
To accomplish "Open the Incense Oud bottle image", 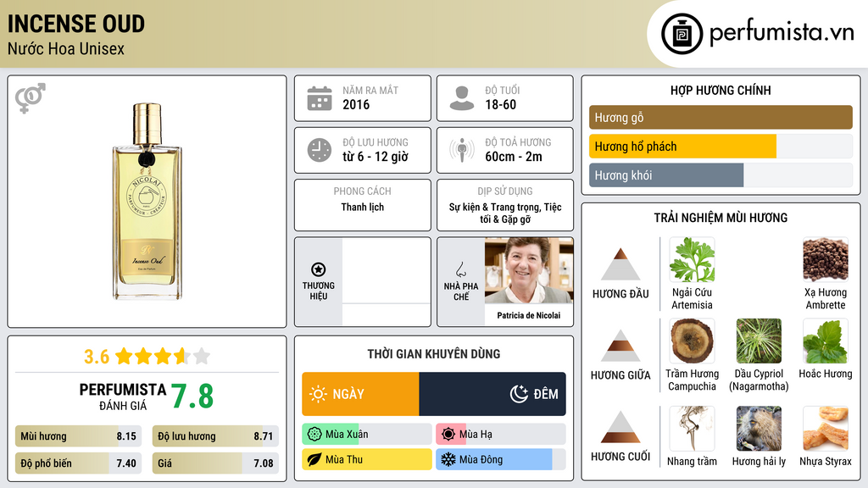I will pos(147,202).
